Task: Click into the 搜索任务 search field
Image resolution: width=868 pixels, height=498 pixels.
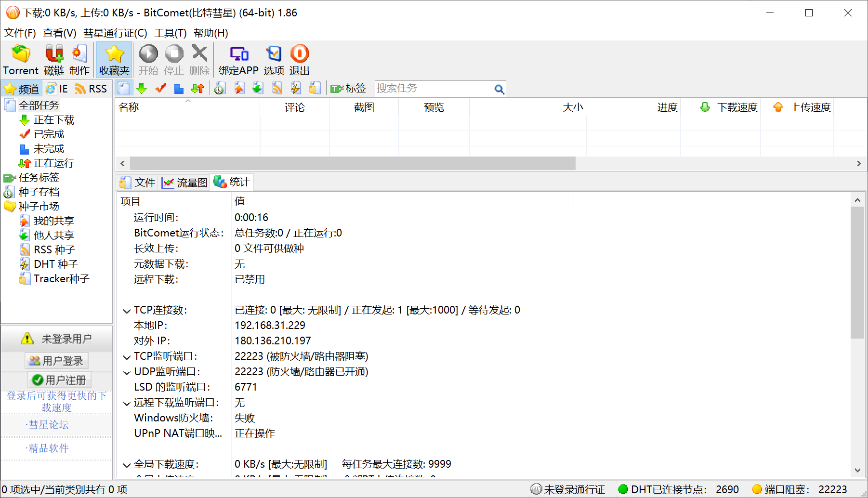Action: [x=434, y=88]
